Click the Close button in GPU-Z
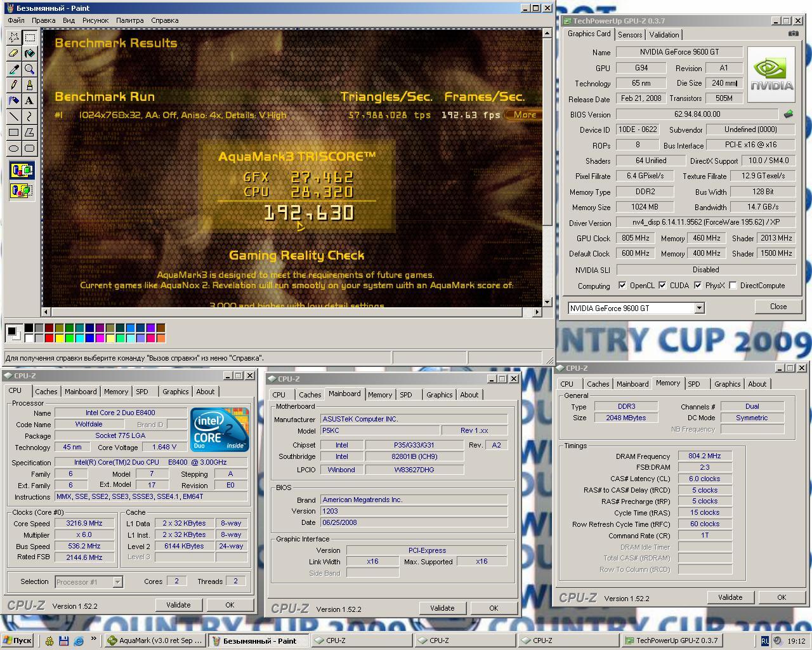 pyautogui.click(x=778, y=307)
